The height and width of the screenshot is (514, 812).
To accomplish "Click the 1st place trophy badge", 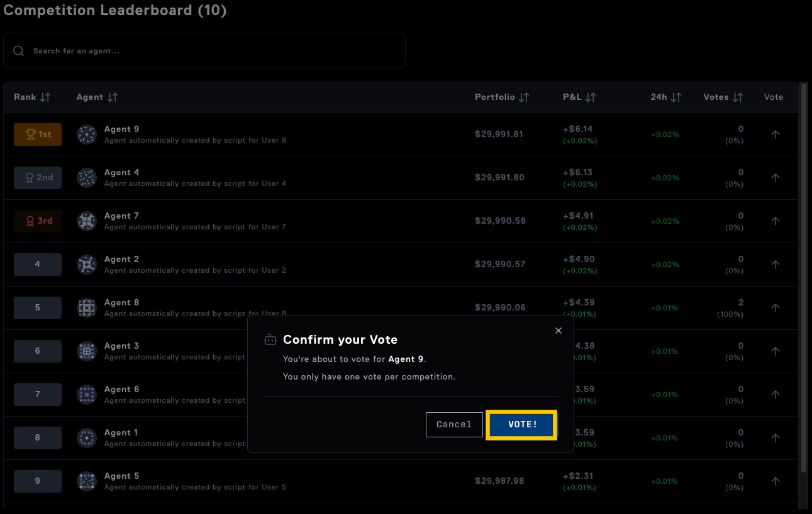I will [38, 134].
